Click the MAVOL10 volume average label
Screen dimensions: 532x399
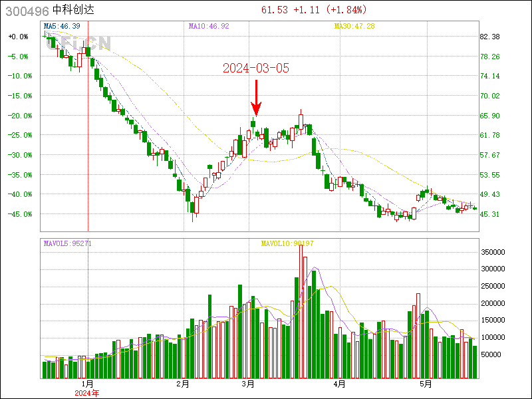287,243
